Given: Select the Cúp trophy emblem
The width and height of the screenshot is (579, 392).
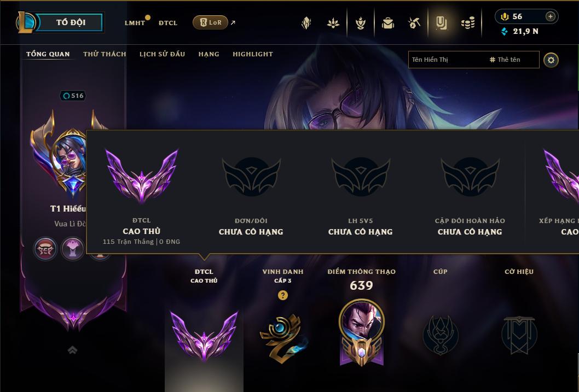Looking at the screenshot, I should 441,335.
